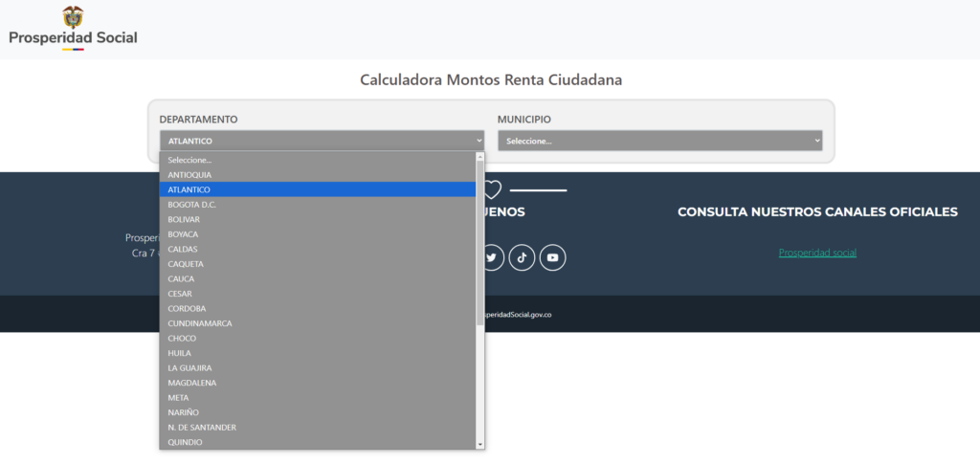Choose QUINDIO from the list
The width and height of the screenshot is (980, 464).
pos(318,442)
